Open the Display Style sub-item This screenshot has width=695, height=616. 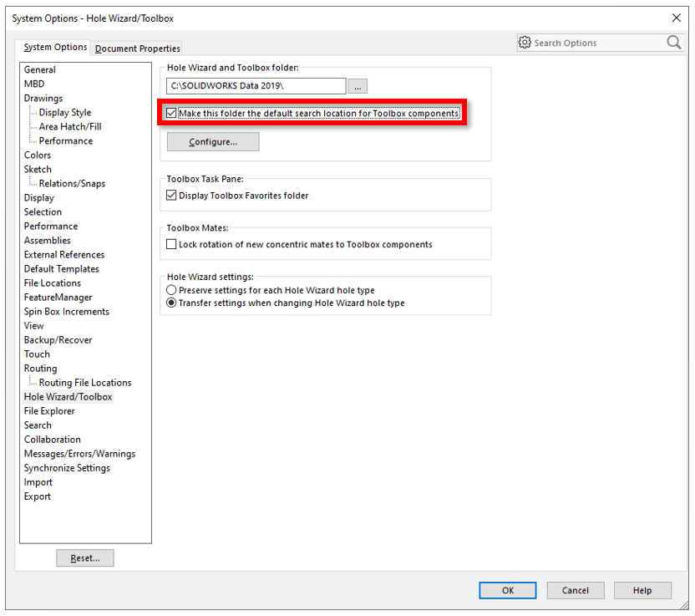coord(65,113)
